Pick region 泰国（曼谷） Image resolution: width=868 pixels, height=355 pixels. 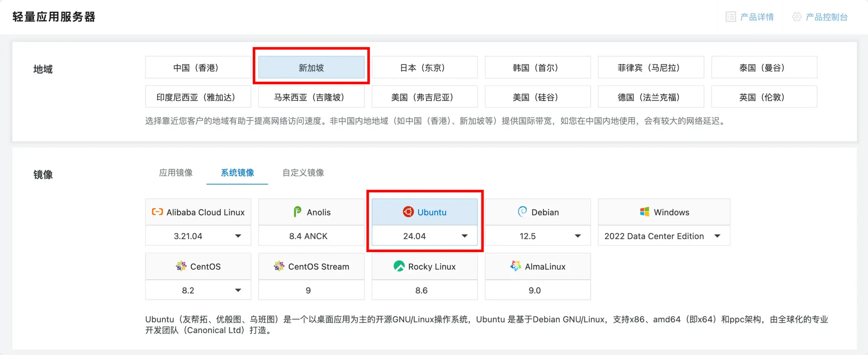[x=764, y=67]
